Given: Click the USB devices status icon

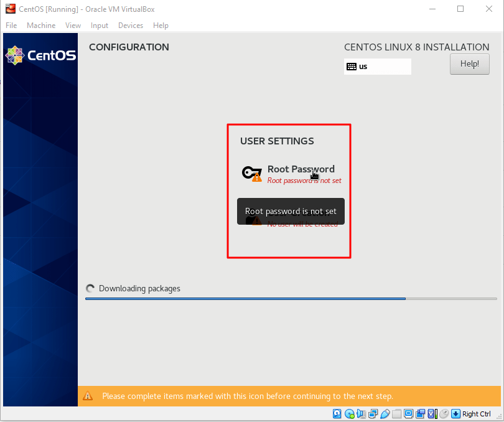Looking at the screenshot, I should 385,414.
